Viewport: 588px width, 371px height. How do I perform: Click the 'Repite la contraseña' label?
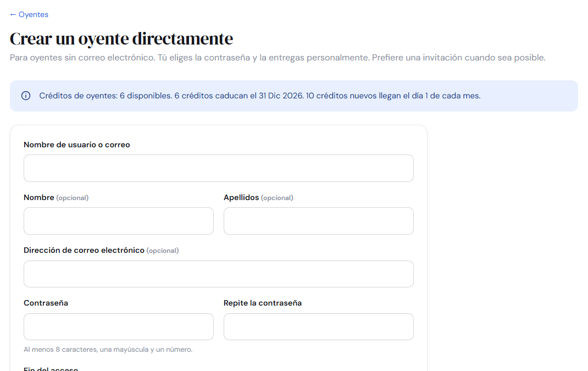pyautogui.click(x=263, y=303)
